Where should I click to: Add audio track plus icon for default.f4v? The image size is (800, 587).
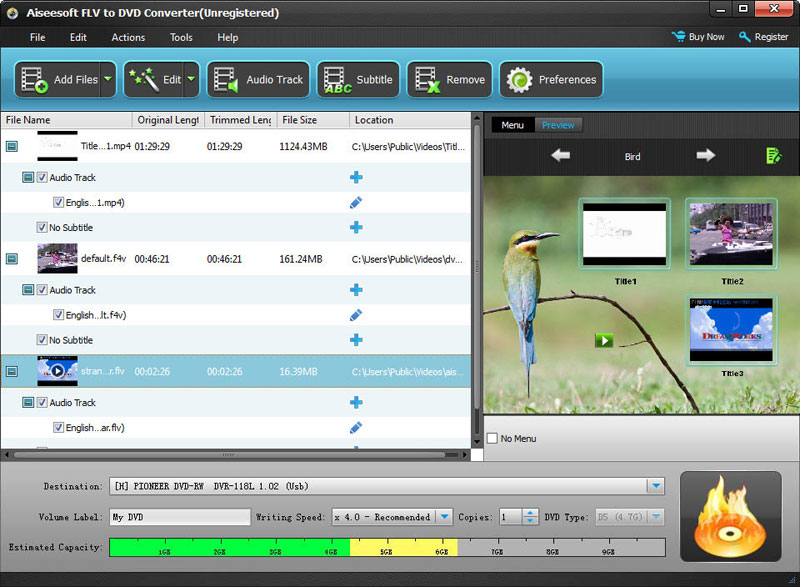point(356,290)
